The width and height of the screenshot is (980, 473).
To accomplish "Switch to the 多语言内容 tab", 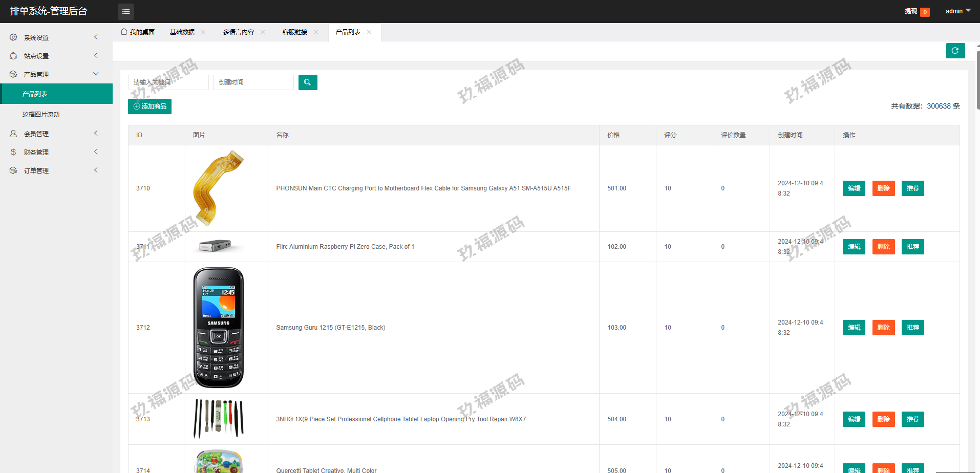I will point(239,32).
